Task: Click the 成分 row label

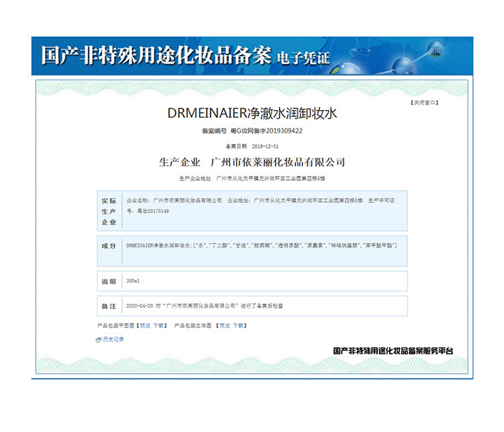Action: [109, 246]
